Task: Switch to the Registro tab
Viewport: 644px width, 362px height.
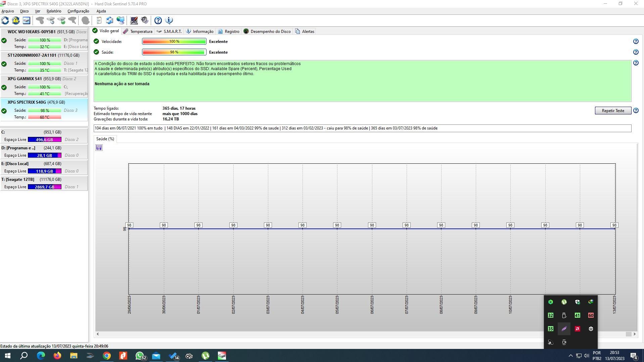Action: 229,31
